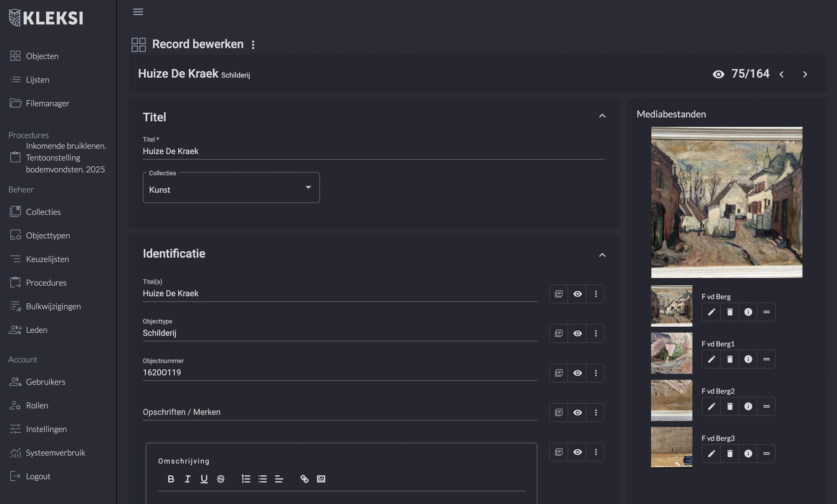
Task: Click the Bold formatting icon in Omschrijving
Action: (x=171, y=479)
